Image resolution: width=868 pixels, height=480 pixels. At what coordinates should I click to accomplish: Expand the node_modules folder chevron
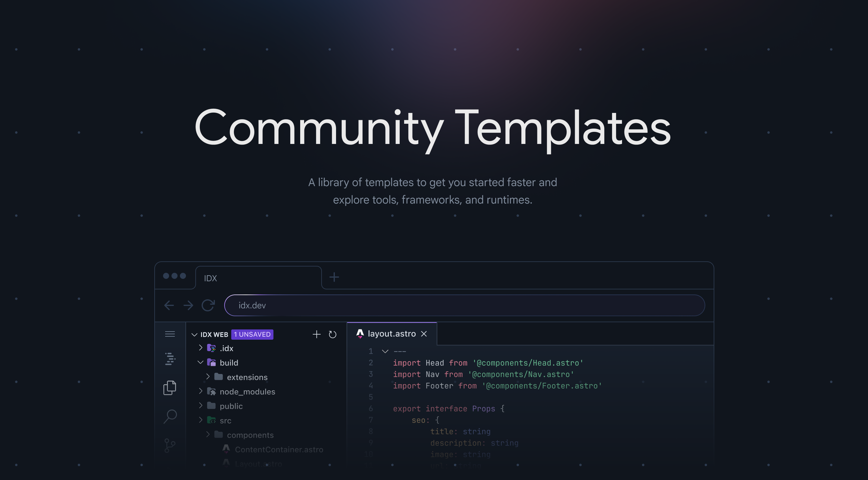click(201, 391)
